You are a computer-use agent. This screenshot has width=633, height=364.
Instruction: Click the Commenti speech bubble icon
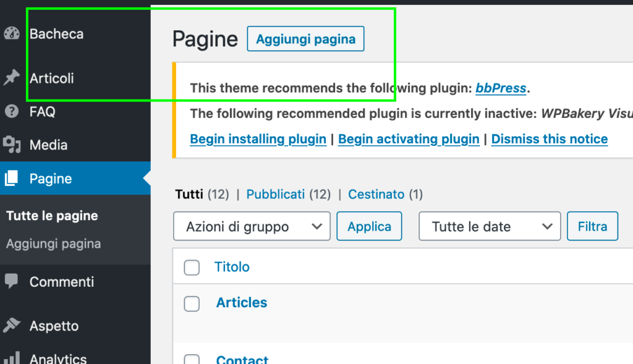[x=12, y=282]
